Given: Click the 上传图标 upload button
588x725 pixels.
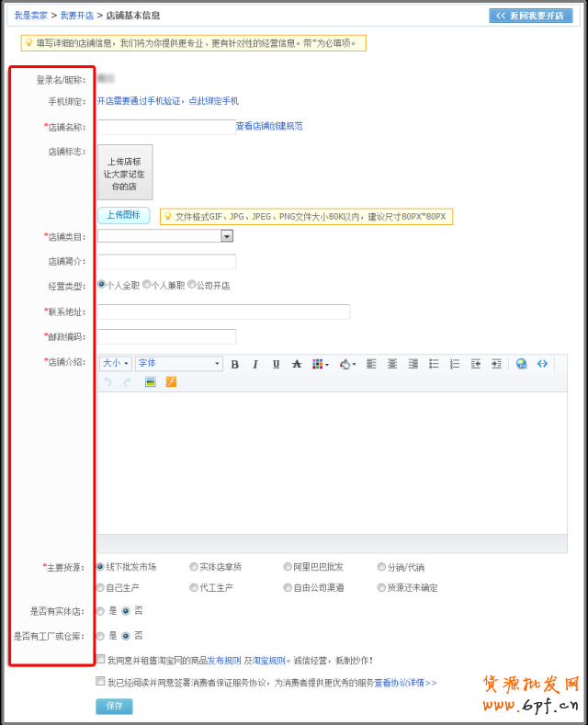Looking at the screenshot, I should coord(123,215).
